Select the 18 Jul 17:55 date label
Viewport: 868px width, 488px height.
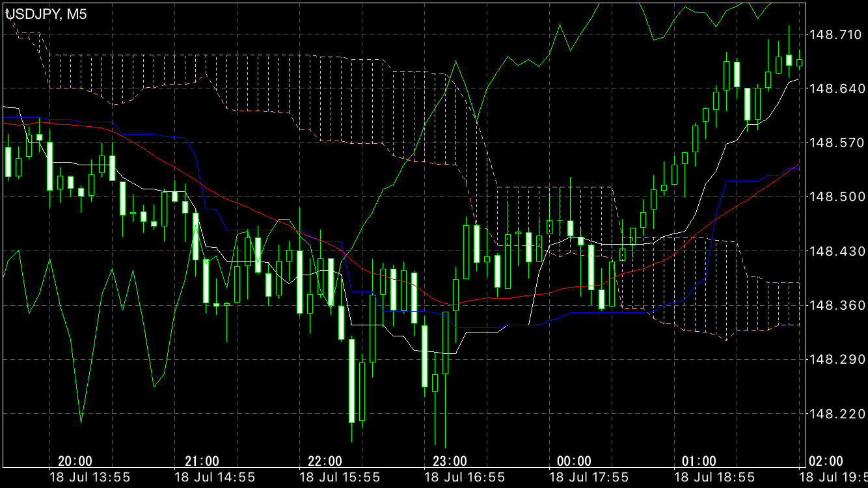[589, 477]
